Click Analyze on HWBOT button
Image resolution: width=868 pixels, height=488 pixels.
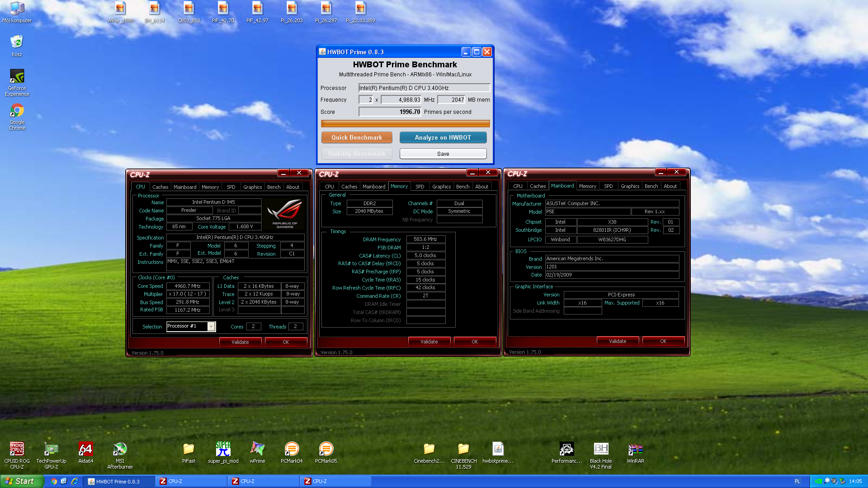coord(443,137)
